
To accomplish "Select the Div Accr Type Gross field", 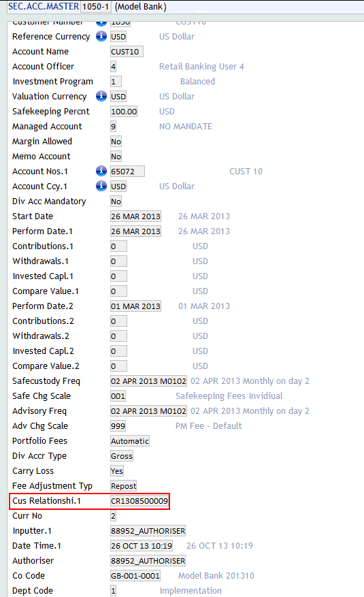I will (122, 456).
